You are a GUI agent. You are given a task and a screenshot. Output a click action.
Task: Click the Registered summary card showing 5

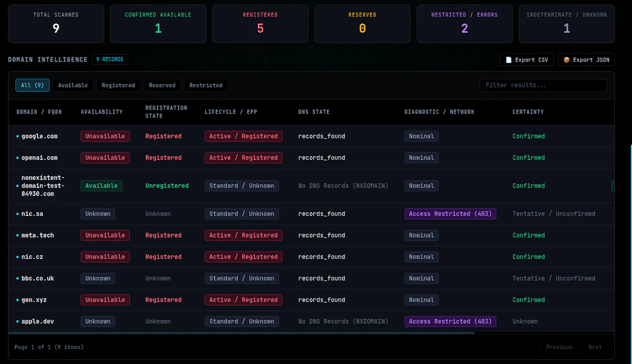[x=260, y=24]
